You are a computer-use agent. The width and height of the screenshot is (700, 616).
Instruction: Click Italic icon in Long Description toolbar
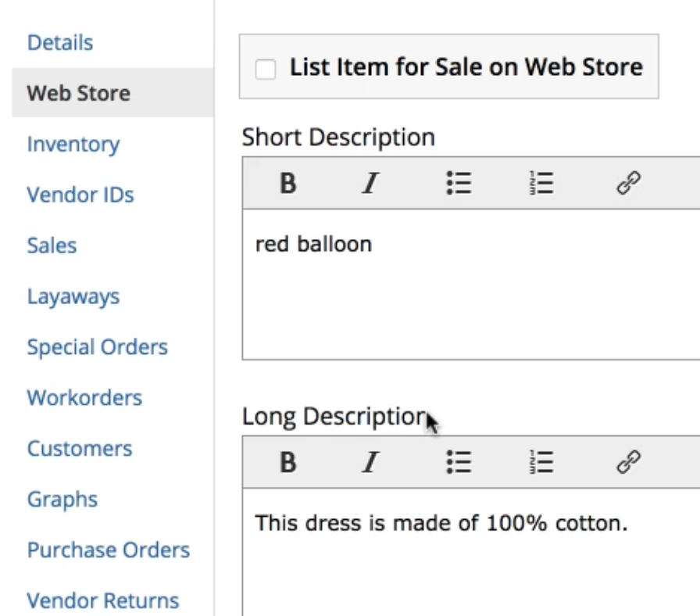[x=370, y=463]
